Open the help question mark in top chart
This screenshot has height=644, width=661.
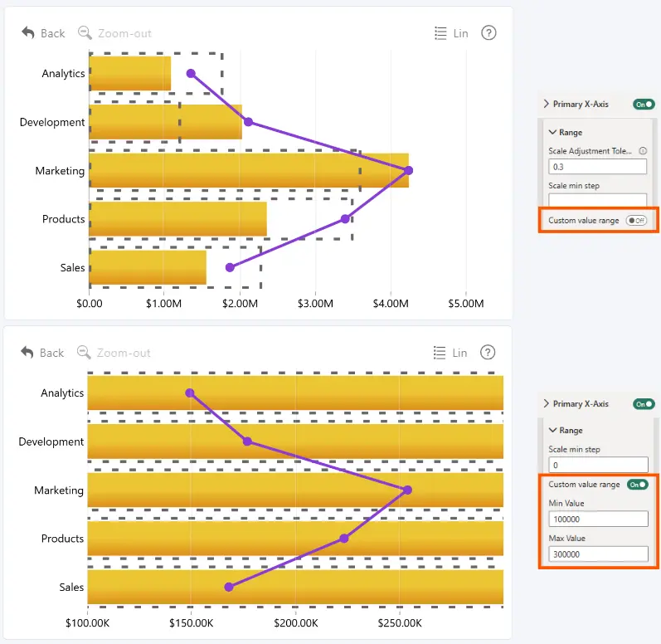coord(488,32)
